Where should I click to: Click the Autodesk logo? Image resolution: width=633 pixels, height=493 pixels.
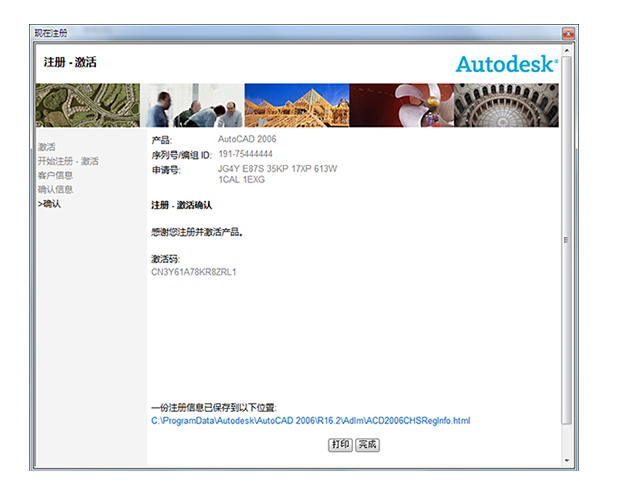[507, 64]
